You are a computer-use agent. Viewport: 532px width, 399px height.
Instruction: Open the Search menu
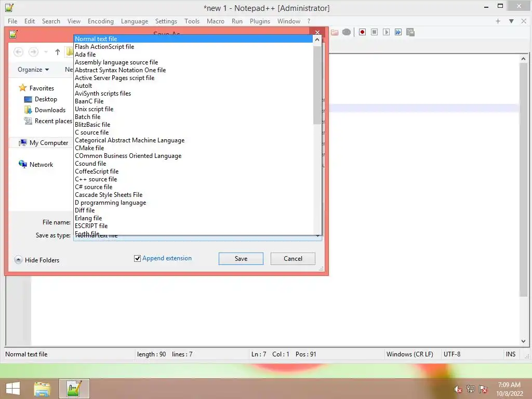coord(51,21)
